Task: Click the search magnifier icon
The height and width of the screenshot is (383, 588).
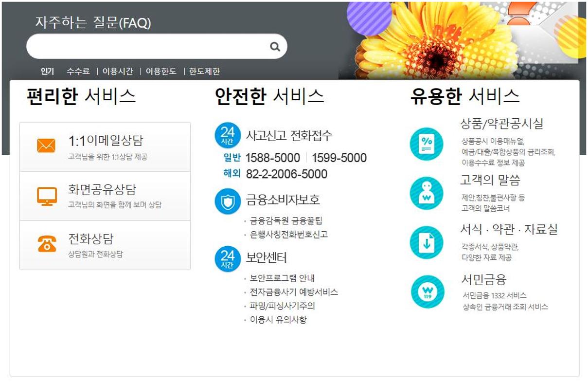Action: coord(275,46)
